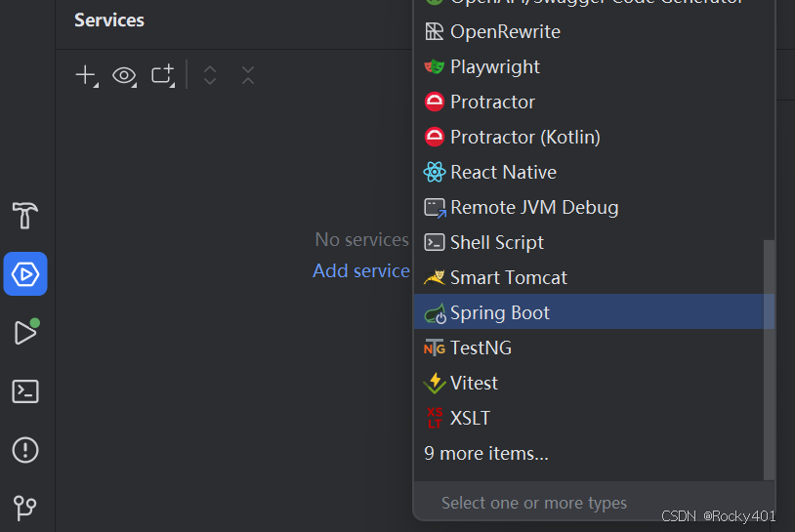Choose Spring Boot from the list
The image size is (795, 532).
point(499,312)
